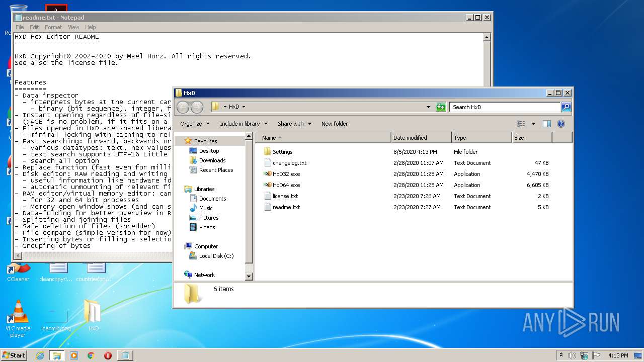
Task: Click New folder button
Action: click(335, 124)
